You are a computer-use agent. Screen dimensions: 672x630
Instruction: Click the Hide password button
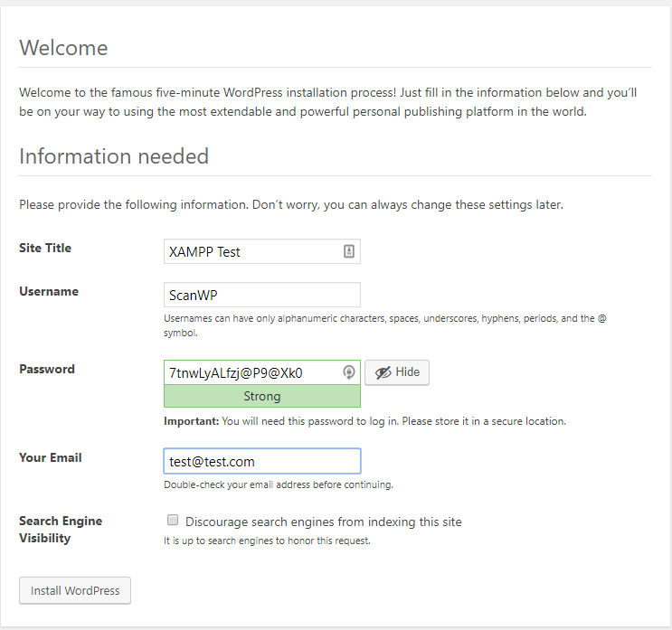[397, 372]
